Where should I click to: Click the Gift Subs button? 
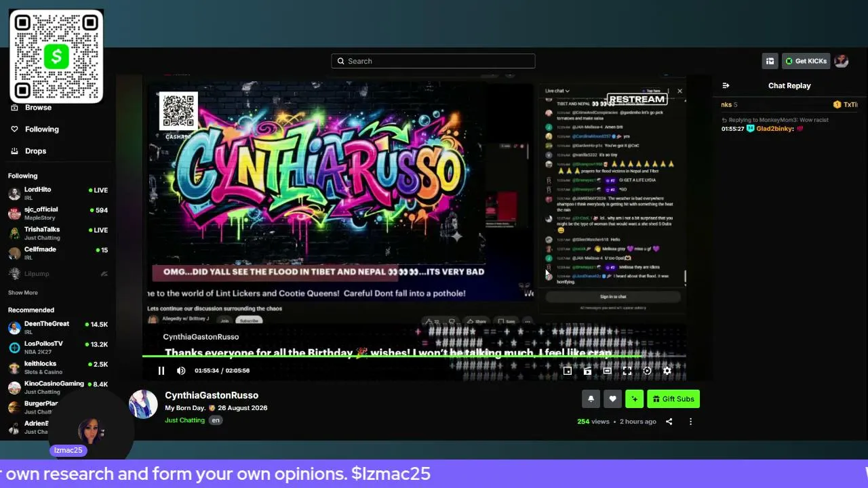click(x=673, y=399)
